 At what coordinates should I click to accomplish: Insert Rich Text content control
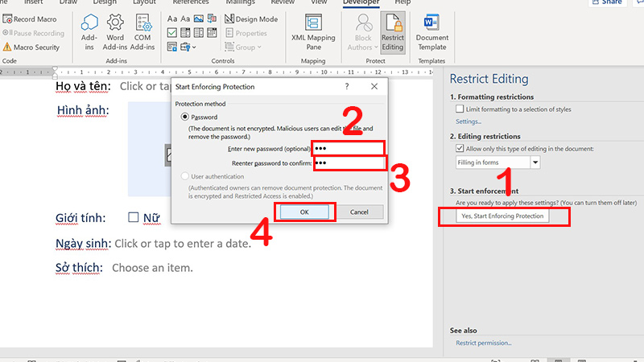(x=172, y=19)
